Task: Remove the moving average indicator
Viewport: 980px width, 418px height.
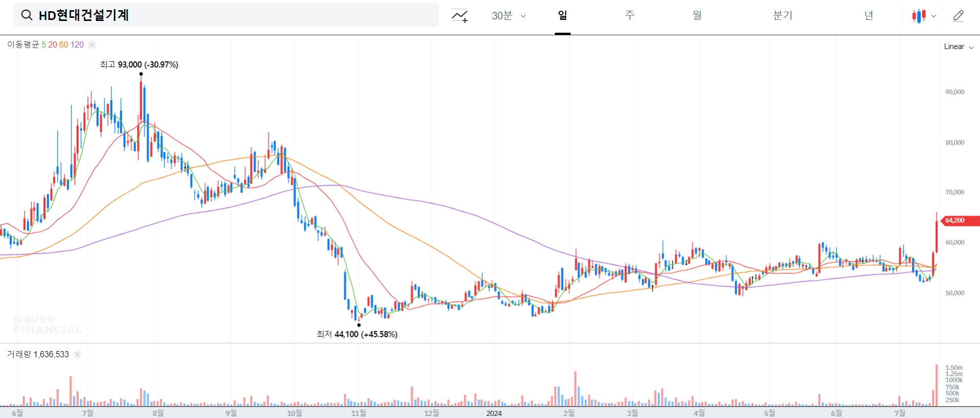Action: click(x=92, y=44)
